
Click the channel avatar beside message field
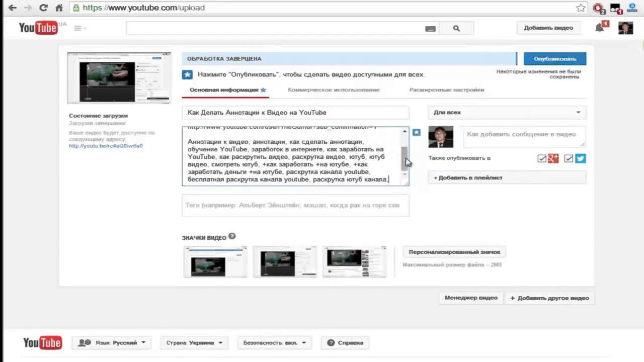coord(441,137)
